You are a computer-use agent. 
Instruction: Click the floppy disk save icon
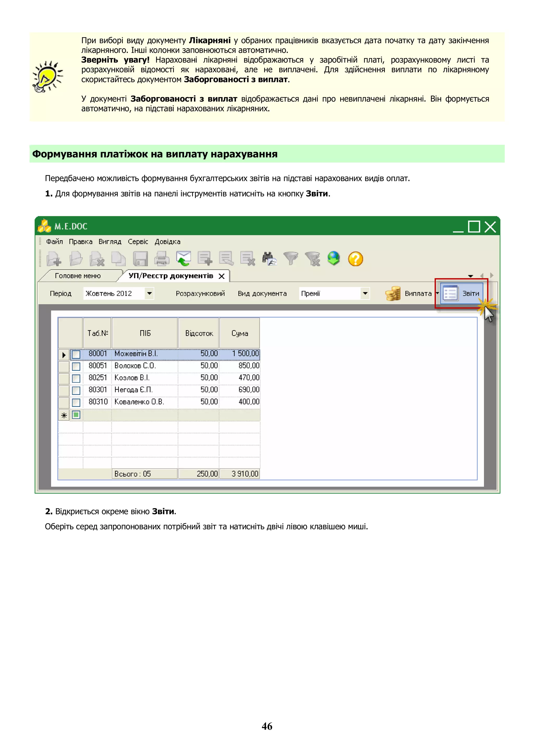[140, 259]
